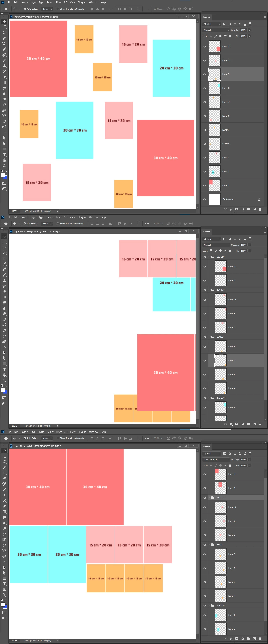Open Auto-Select Layer dropdown in Layer 7 window
268x644 pixels.
coord(47,224)
